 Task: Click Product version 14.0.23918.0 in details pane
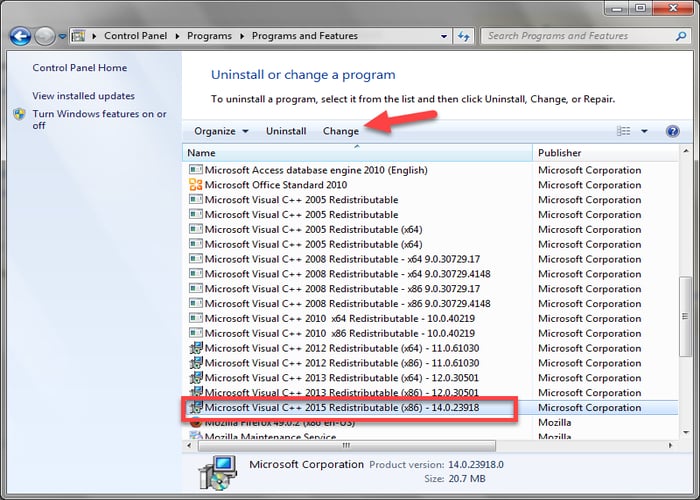[476, 465]
